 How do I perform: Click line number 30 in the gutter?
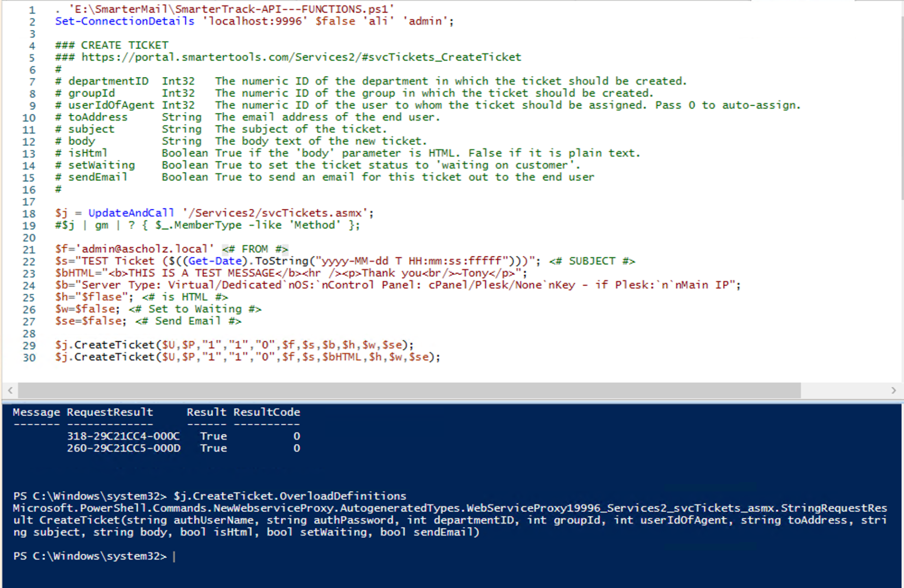point(29,358)
